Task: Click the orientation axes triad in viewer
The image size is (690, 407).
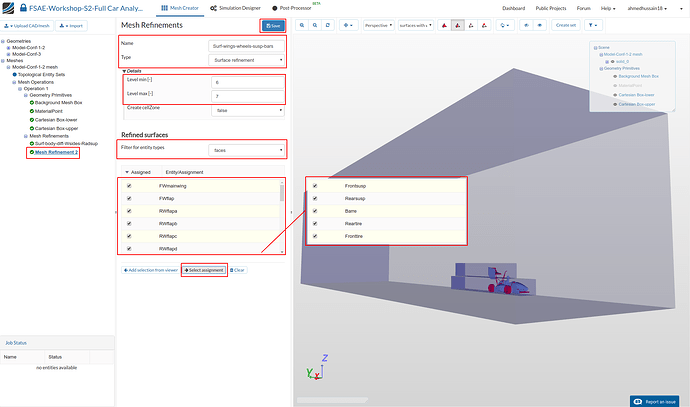Action: pyautogui.click(x=318, y=368)
